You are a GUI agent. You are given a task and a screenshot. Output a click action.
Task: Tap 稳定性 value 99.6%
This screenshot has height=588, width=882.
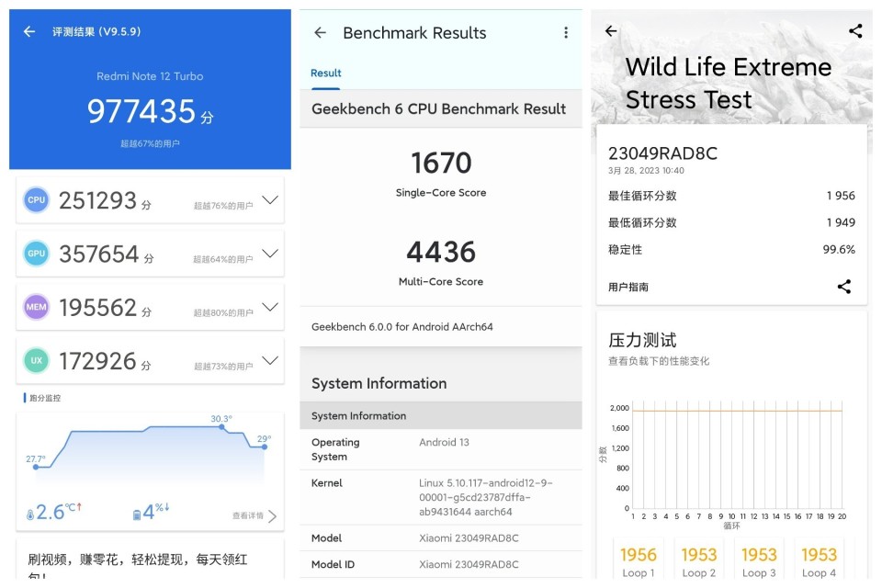839,250
